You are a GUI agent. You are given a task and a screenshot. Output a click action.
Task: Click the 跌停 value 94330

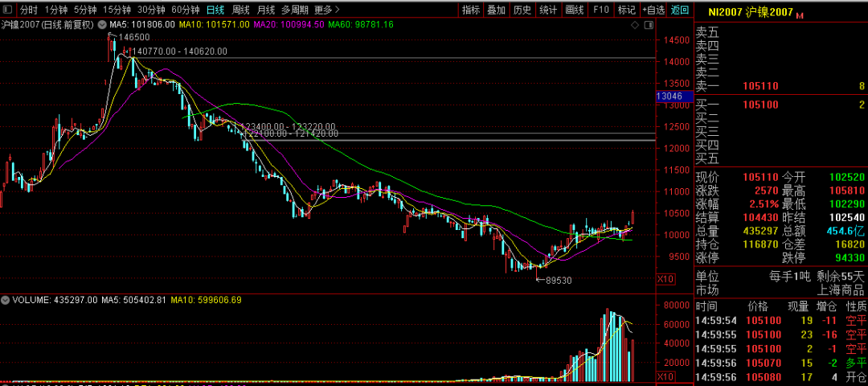pos(850,258)
